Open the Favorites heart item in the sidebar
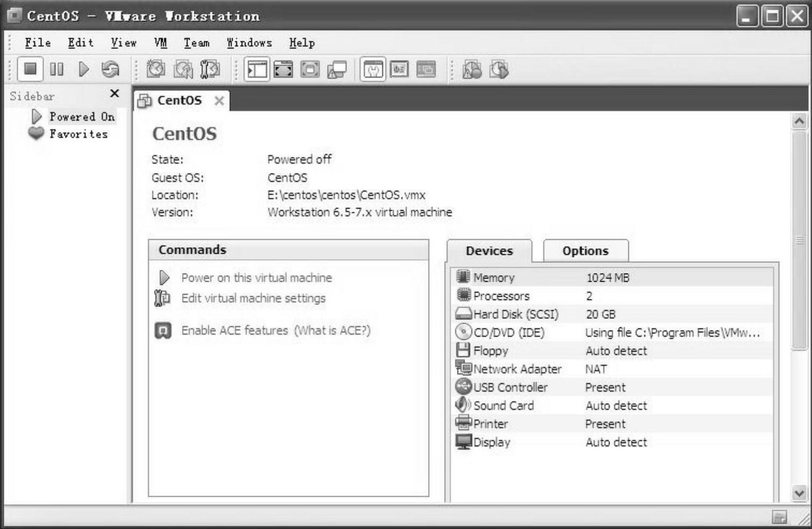812x529 pixels. tap(68, 134)
